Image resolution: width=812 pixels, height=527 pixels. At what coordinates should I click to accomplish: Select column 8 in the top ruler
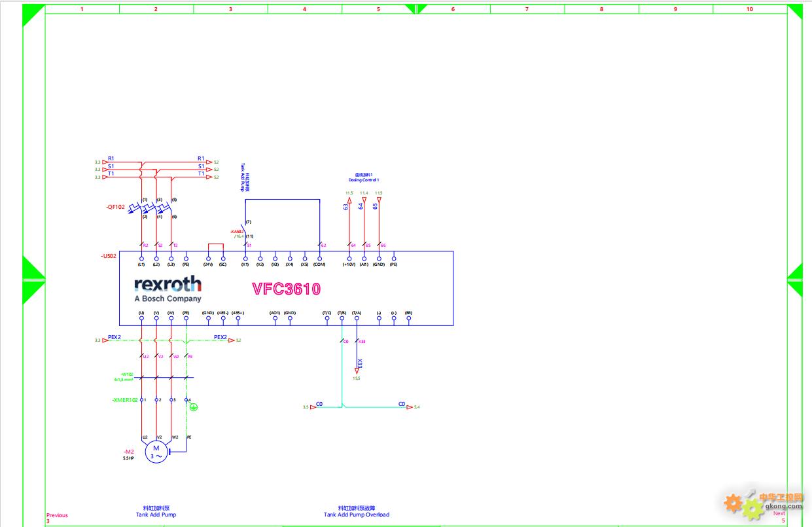coord(601,9)
